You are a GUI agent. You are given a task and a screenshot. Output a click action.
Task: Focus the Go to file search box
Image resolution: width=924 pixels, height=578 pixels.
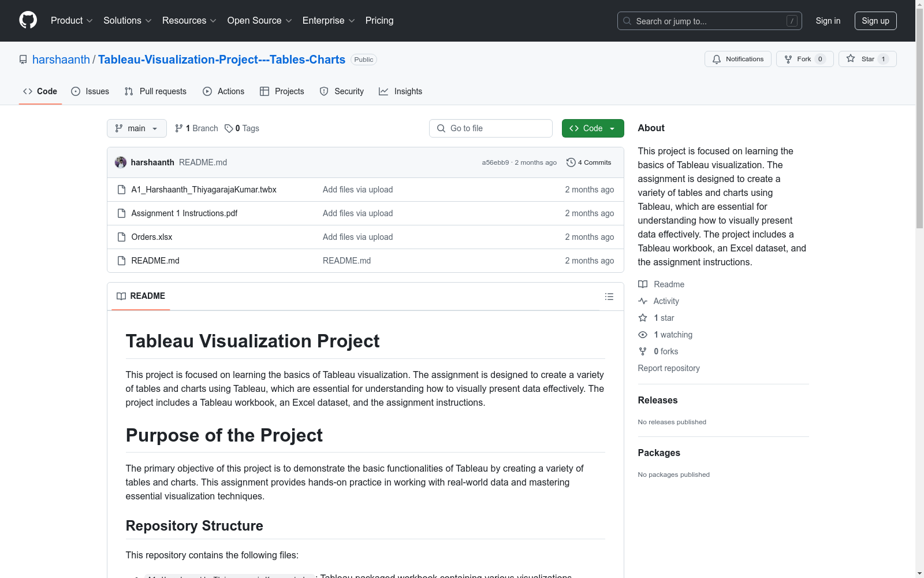491,128
